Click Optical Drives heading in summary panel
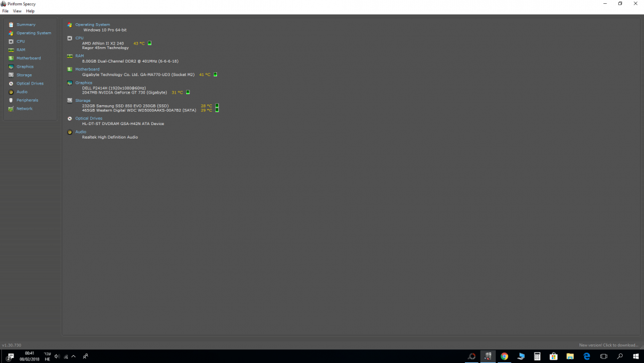This screenshot has height=363, width=644. tap(89, 119)
